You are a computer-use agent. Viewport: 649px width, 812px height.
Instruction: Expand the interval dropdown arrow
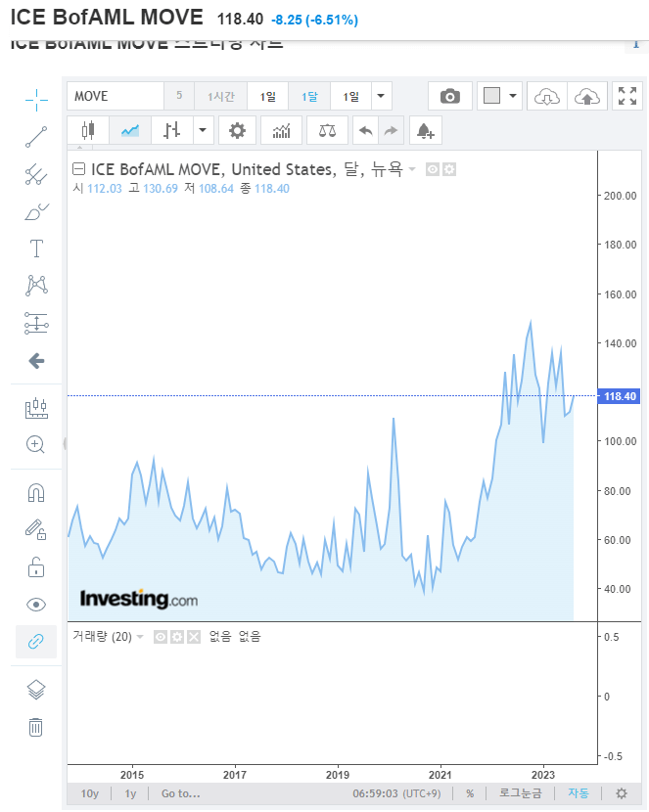(381, 96)
